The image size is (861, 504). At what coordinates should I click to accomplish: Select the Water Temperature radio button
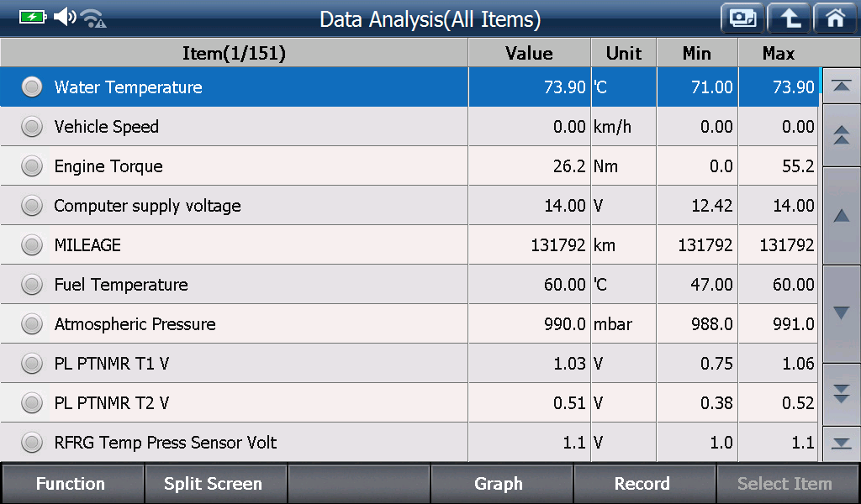click(32, 87)
